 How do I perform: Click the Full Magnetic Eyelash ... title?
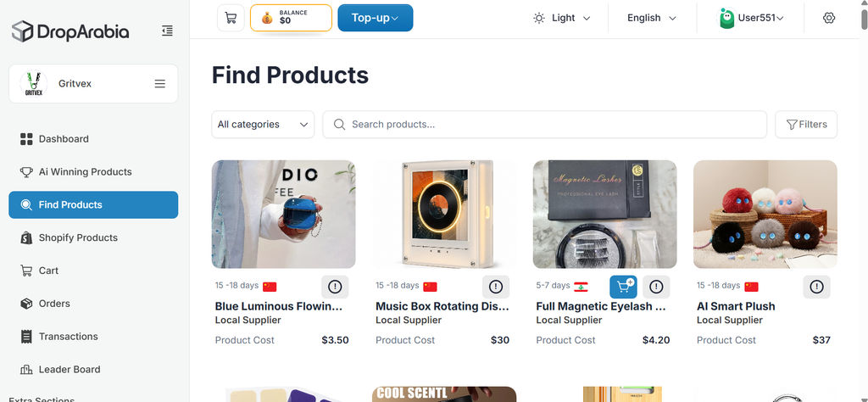tap(601, 306)
